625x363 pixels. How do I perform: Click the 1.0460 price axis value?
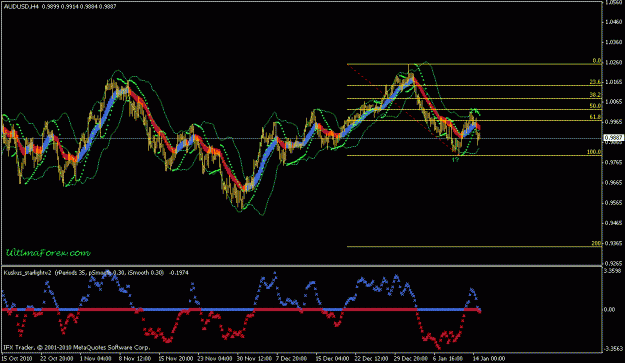[x=614, y=22]
